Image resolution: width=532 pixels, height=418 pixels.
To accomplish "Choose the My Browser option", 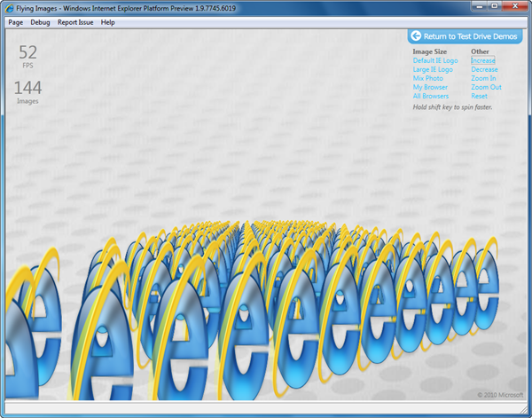I will pos(430,87).
